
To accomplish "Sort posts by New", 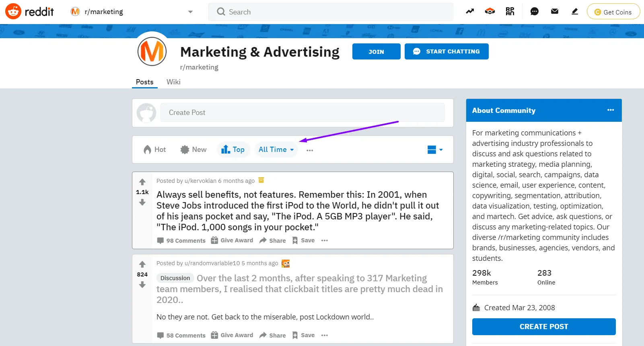I will pos(193,149).
